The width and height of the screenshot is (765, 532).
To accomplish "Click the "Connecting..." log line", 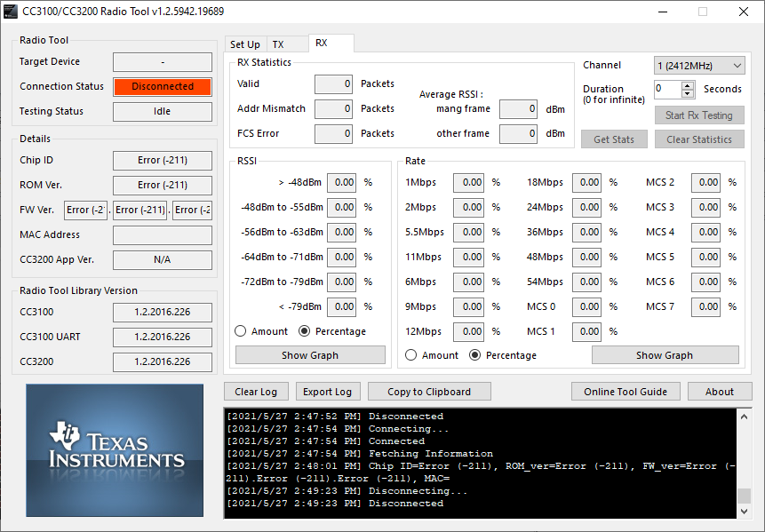I will (338, 429).
